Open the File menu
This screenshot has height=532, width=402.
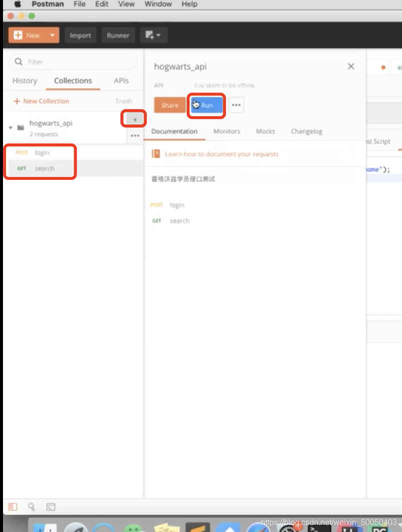click(x=79, y=4)
